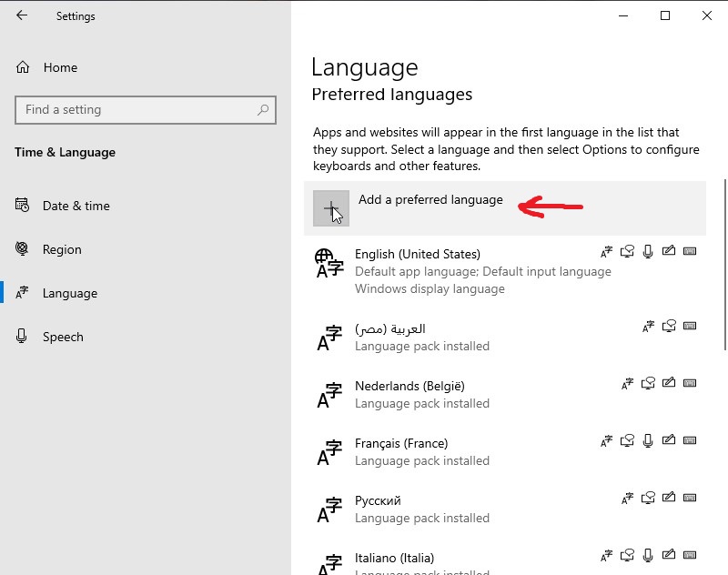Image resolution: width=728 pixels, height=575 pixels.
Task: Click the Find a setting search box
Action: (x=146, y=110)
